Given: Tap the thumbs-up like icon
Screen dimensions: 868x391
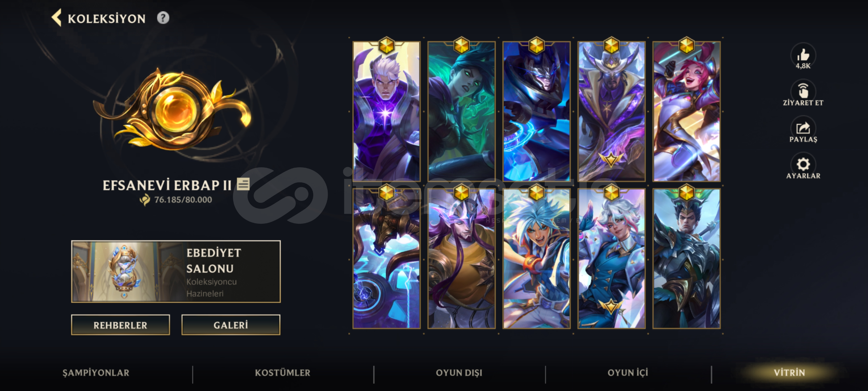Looking at the screenshot, I should pos(803,55).
